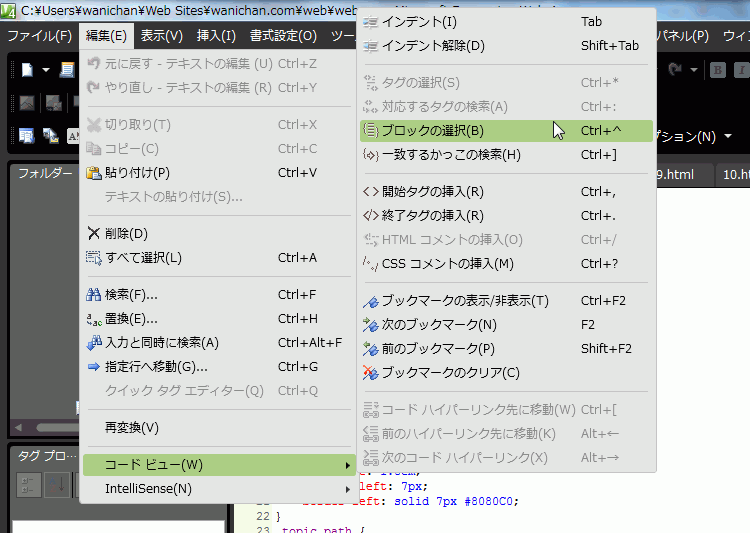The width and height of the screenshot is (750, 533).
Task: Select the CSS コメントの挿入(M) submenu item
Action: click(x=506, y=264)
